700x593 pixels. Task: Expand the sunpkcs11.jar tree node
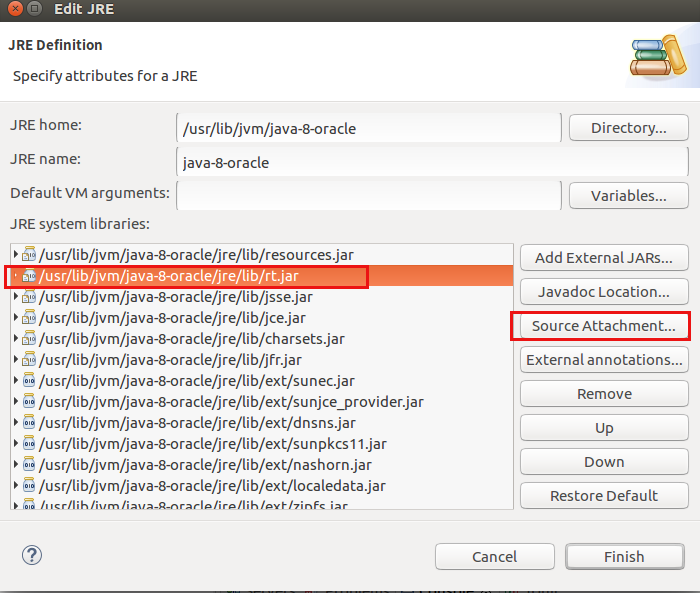pyautogui.click(x=16, y=443)
